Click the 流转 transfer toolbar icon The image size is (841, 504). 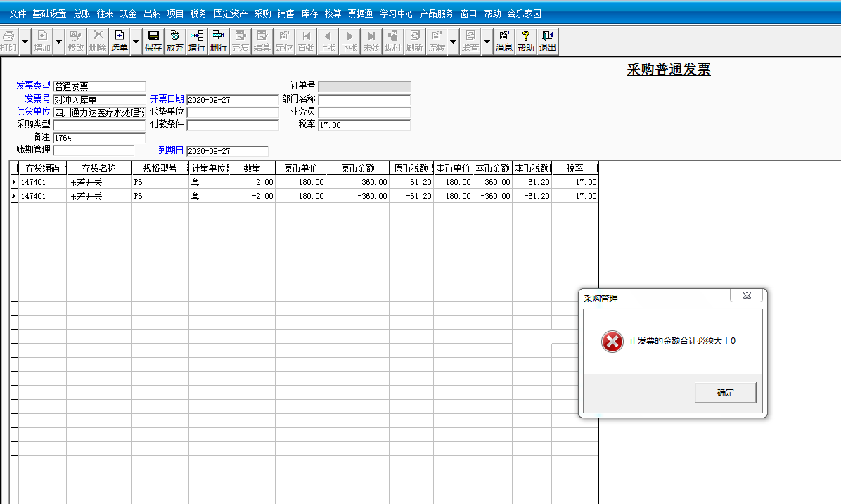click(437, 41)
